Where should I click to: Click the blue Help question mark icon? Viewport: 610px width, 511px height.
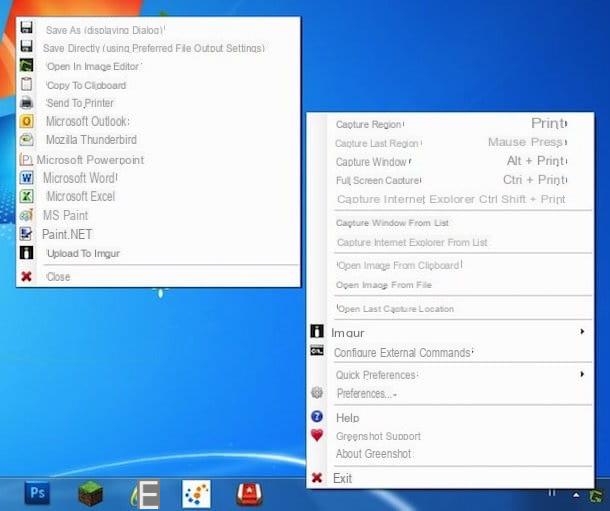coord(317,416)
